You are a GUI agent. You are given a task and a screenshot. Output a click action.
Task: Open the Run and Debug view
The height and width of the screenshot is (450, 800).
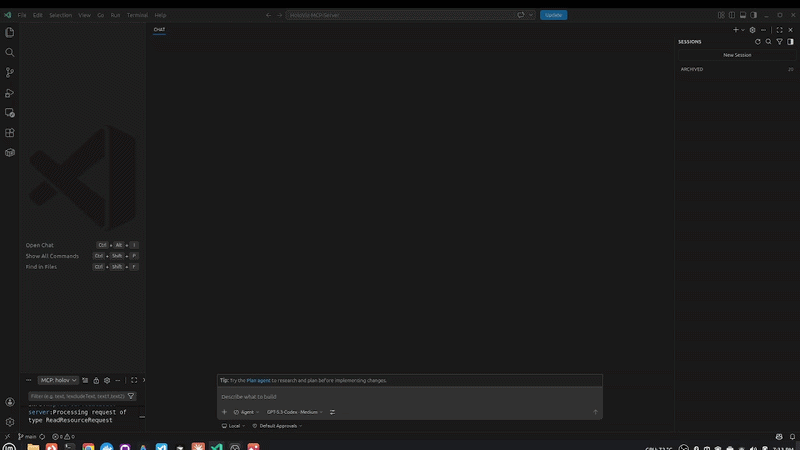point(10,93)
